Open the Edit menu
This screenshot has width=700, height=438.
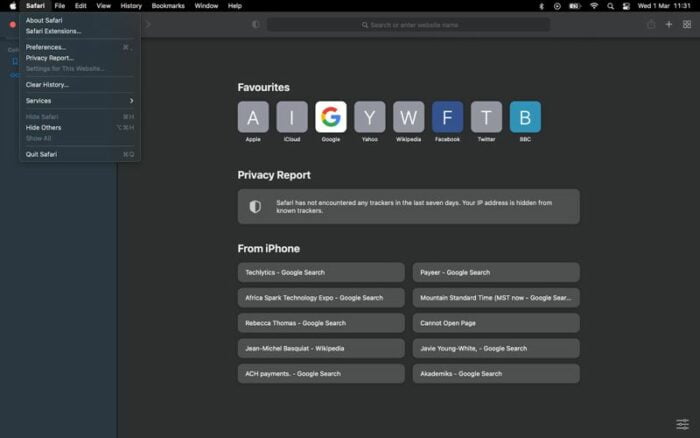[80, 6]
